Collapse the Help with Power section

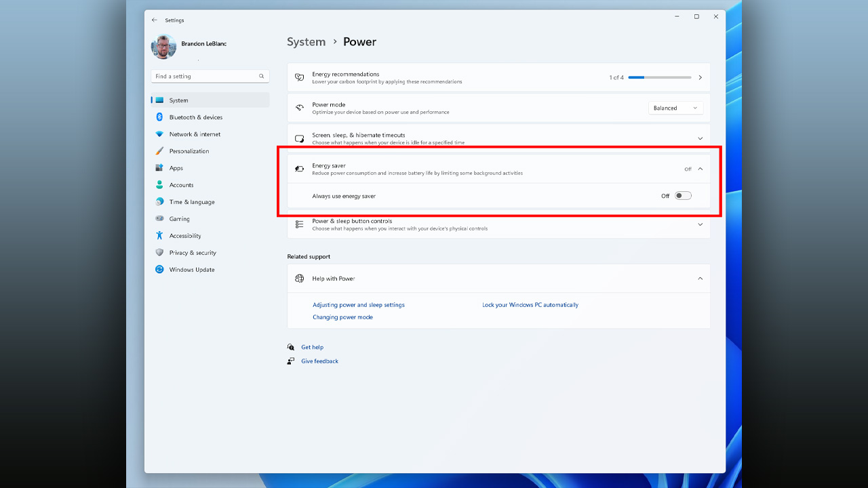(701, 279)
